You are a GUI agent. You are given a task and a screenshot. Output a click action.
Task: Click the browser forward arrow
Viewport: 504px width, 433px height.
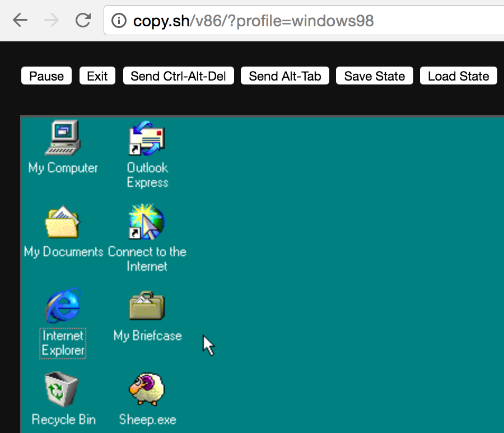52,20
